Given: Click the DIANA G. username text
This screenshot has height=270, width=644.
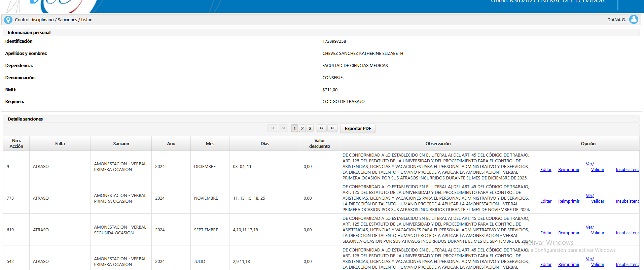Looking at the screenshot, I should [x=616, y=20].
